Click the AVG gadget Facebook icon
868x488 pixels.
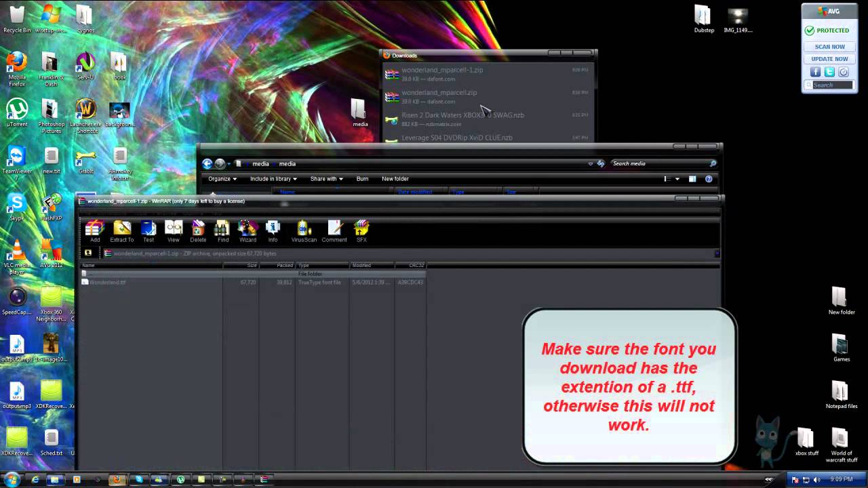point(816,72)
